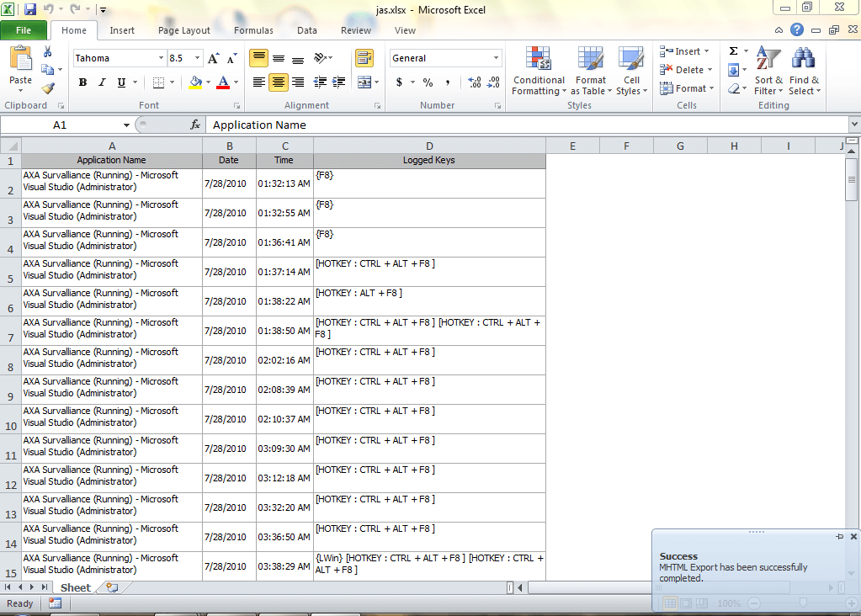Click the yellow Fill Color swatch
861x616 pixels.
(x=195, y=82)
